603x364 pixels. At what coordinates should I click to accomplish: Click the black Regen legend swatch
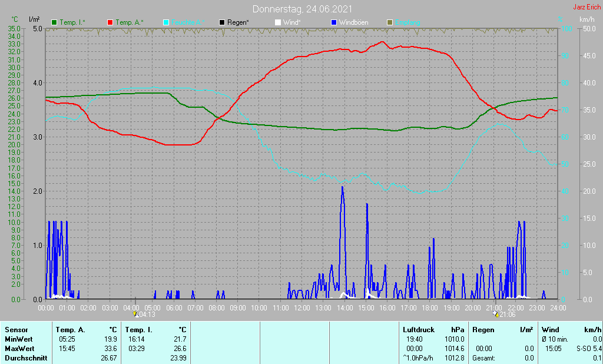pyautogui.click(x=222, y=23)
